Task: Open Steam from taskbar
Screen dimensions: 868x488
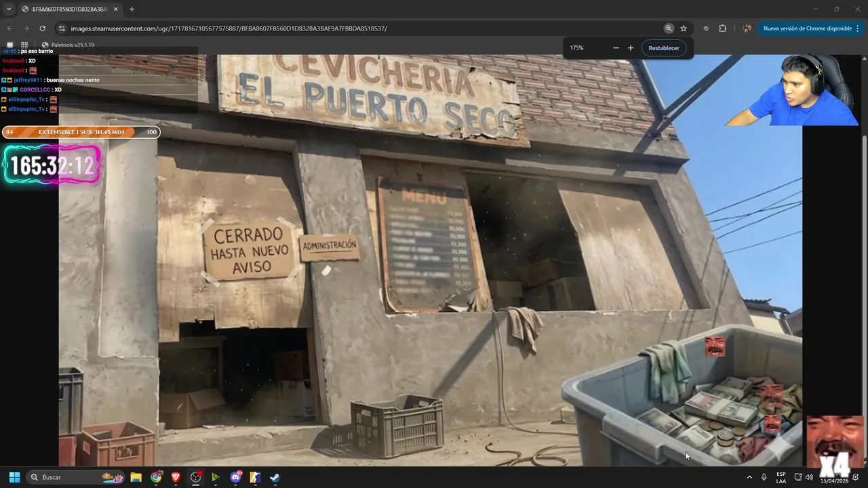Action: 275,477
